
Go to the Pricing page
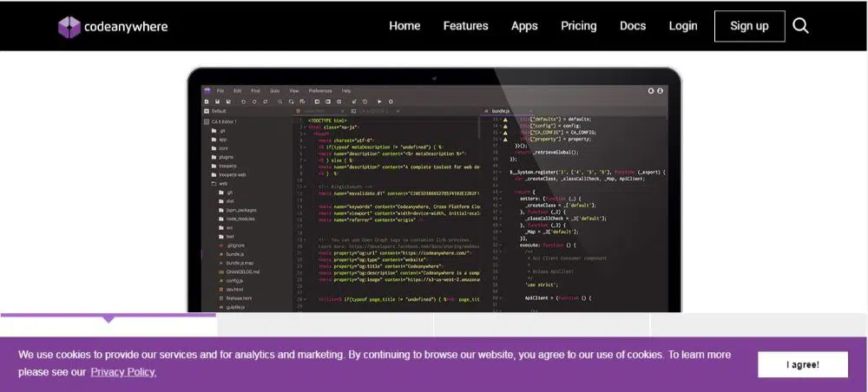click(578, 26)
